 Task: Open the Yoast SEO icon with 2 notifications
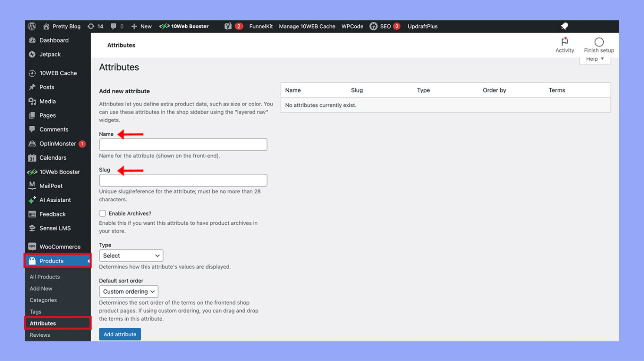click(229, 26)
